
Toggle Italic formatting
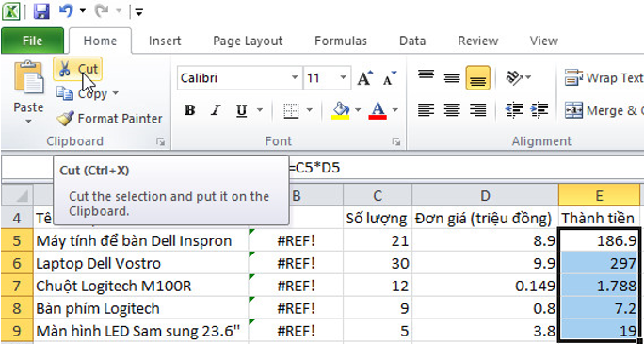coord(215,110)
